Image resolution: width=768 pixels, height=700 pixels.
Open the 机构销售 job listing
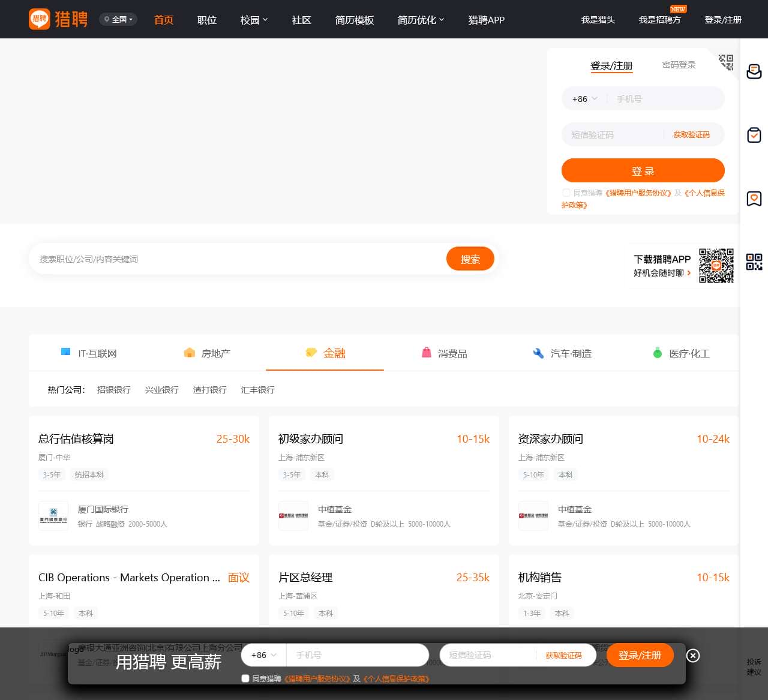[x=540, y=578]
